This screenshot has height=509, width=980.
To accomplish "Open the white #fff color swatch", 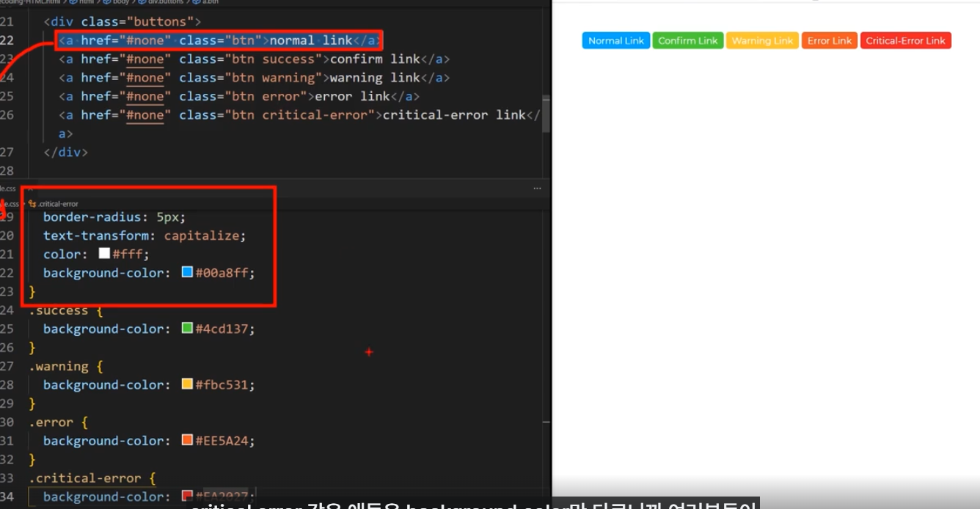I will click(104, 254).
